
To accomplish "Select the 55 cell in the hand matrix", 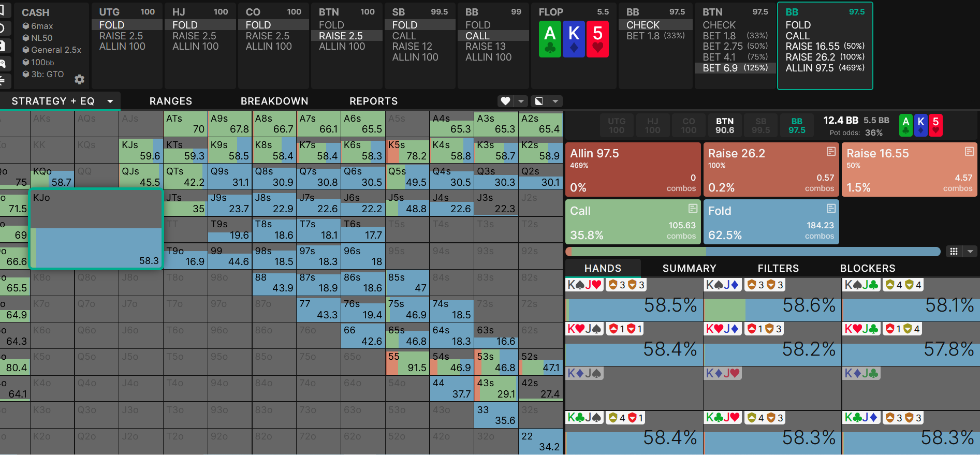I will 407,362.
